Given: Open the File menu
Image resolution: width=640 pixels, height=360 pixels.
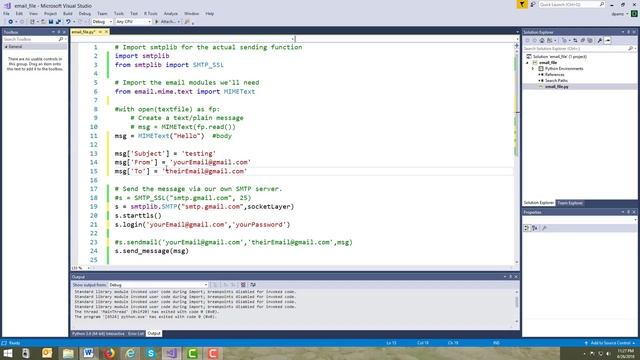Looking at the screenshot, I should point(7,13).
